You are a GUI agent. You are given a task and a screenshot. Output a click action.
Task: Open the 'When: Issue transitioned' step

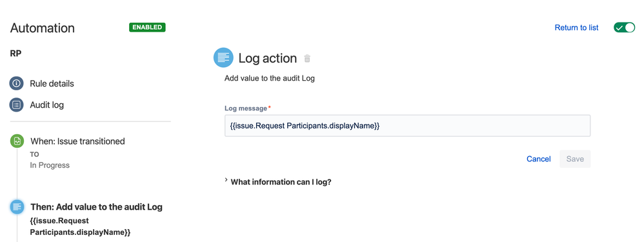pos(77,141)
